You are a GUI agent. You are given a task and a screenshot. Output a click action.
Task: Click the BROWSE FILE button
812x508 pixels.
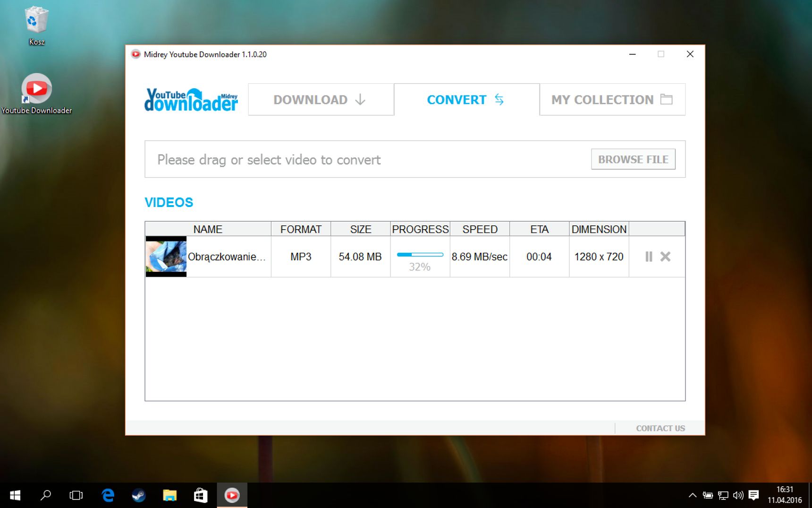[x=633, y=159]
